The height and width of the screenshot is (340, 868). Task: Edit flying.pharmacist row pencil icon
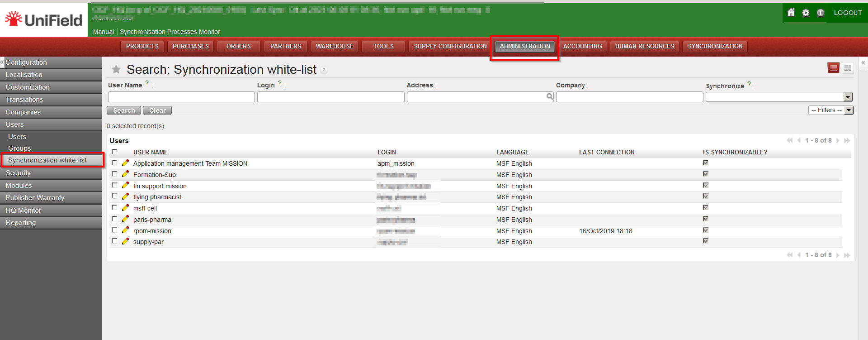tap(125, 196)
